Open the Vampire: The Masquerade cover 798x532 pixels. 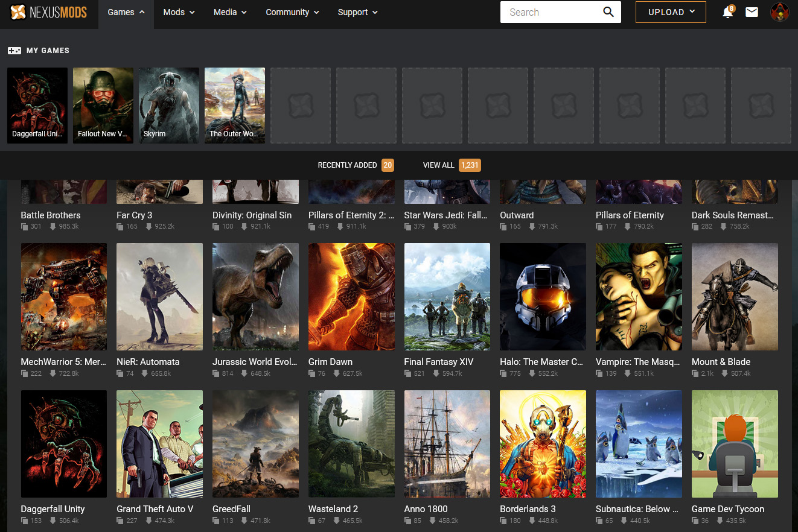point(639,297)
